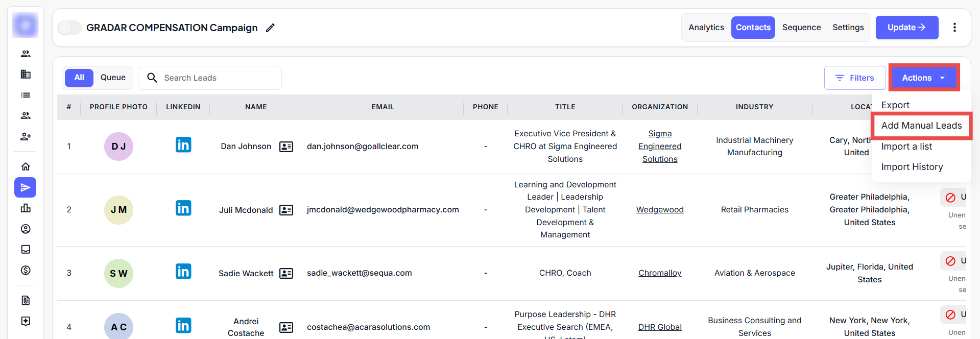
Task: Click the dollar sign billing icon
Action: pyautogui.click(x=26, y=270)
